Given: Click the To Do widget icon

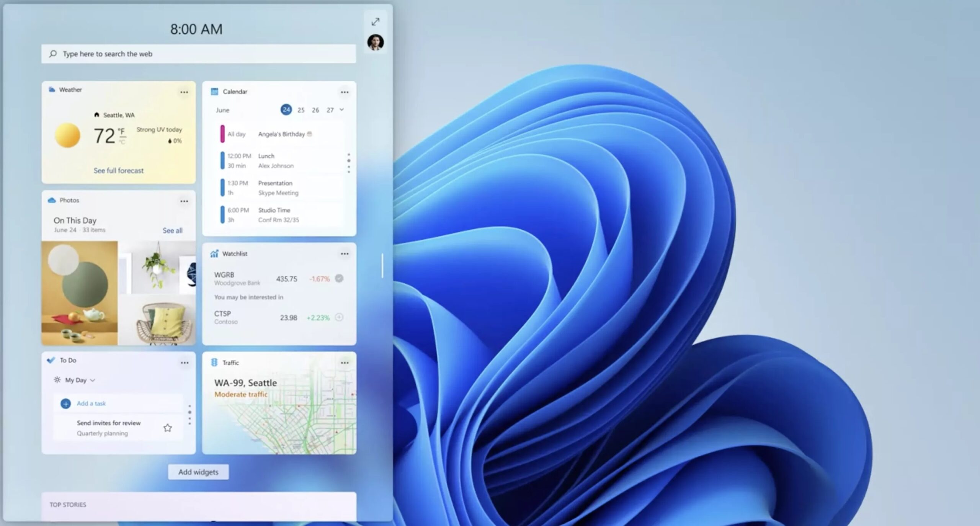Looking at the screenshot, I should (52, 360).
